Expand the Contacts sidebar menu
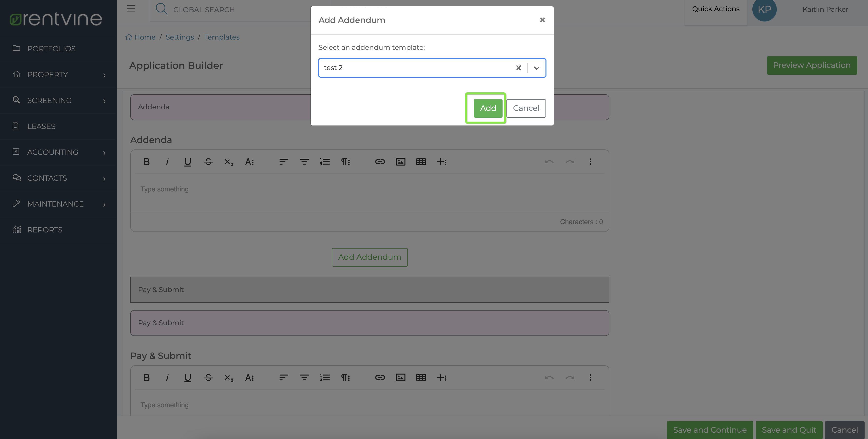Image resolution: width=868 pixels, height=439 pixels. [x=58, y=178]
